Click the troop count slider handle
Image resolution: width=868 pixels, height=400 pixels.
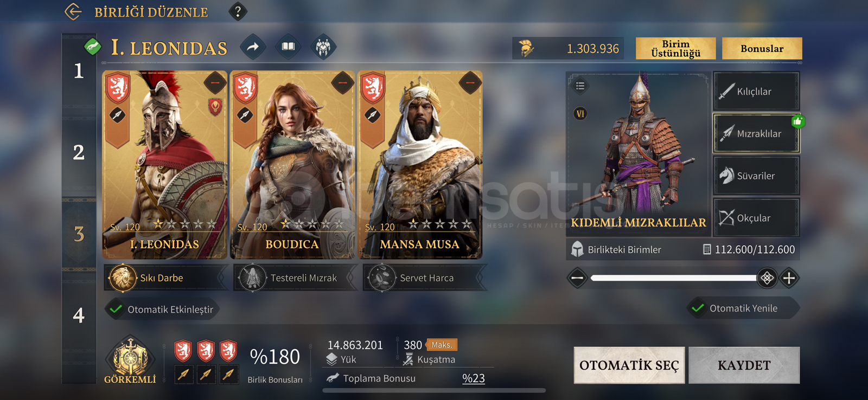tap(767, 278)
